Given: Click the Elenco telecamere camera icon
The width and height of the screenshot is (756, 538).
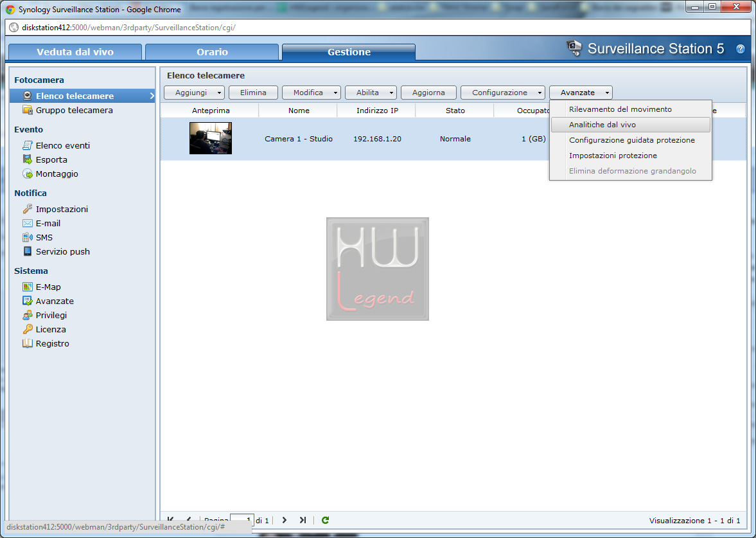Looking at the screenshot, I should (28, 96).
